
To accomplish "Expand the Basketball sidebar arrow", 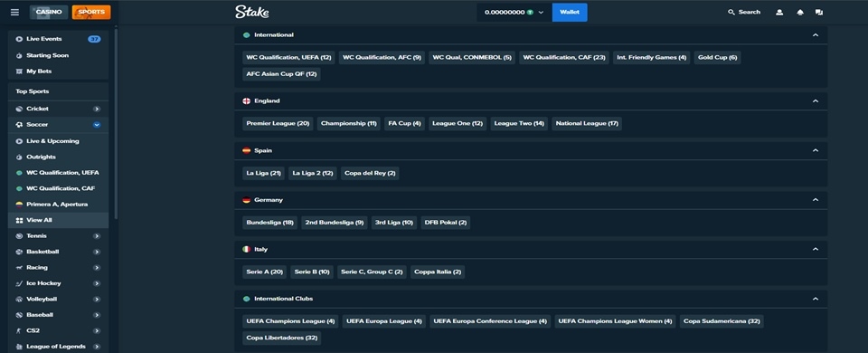I will 97,252.
